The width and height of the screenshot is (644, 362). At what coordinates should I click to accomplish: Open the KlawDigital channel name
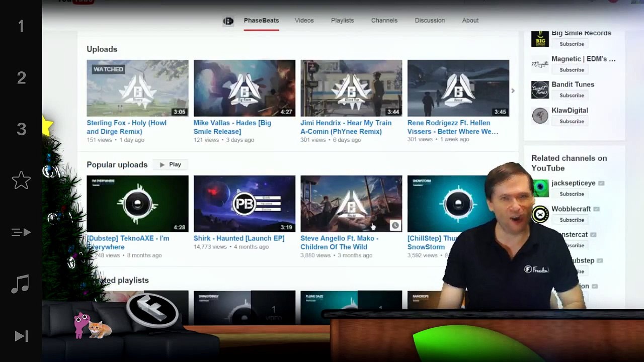coord(570,110)
